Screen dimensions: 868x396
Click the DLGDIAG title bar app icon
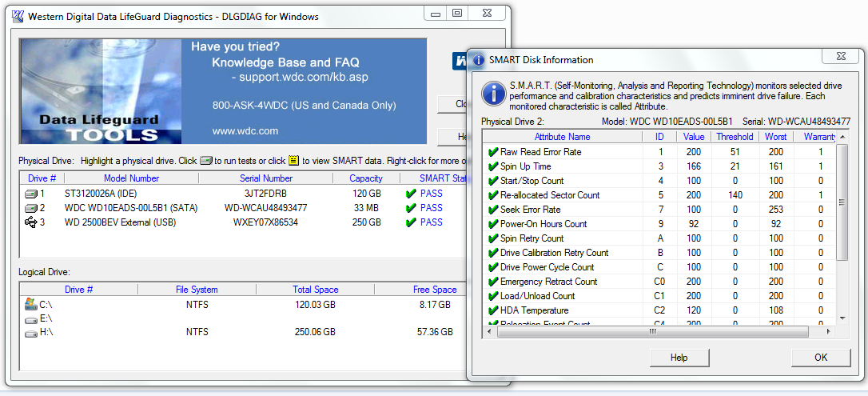pos(18,15)
